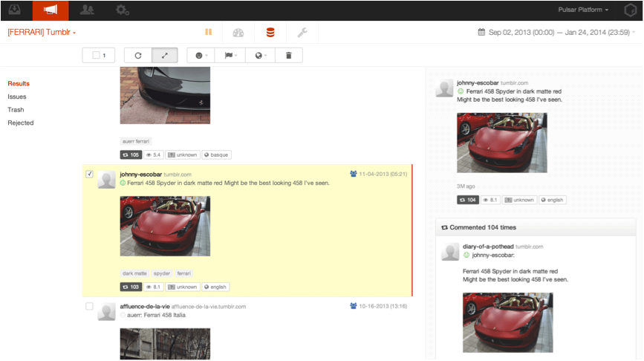This screenshot has width=644, height=361.
Task: Open the Pulsar Platform account menu
Action: tap(584, 10)
